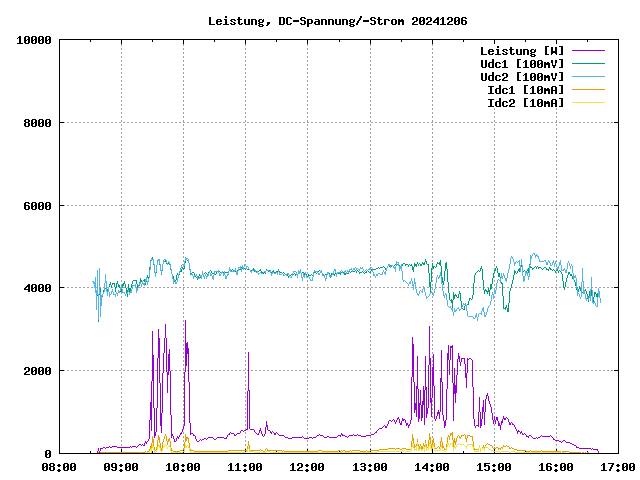640x480 pixels.
Task: Click the 14:00 x-axis time label
Action: click(x=431, y=467)
